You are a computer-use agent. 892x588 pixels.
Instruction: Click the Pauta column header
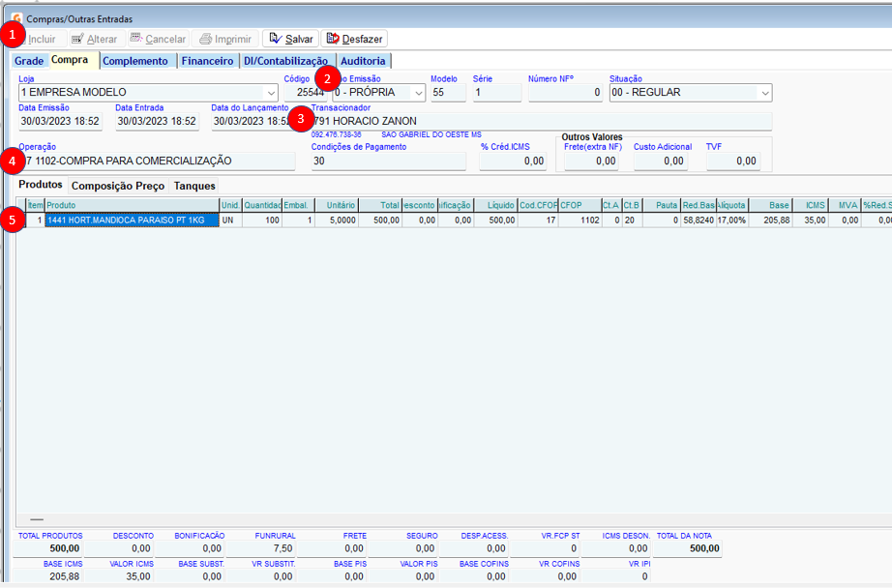coord(662,205)
